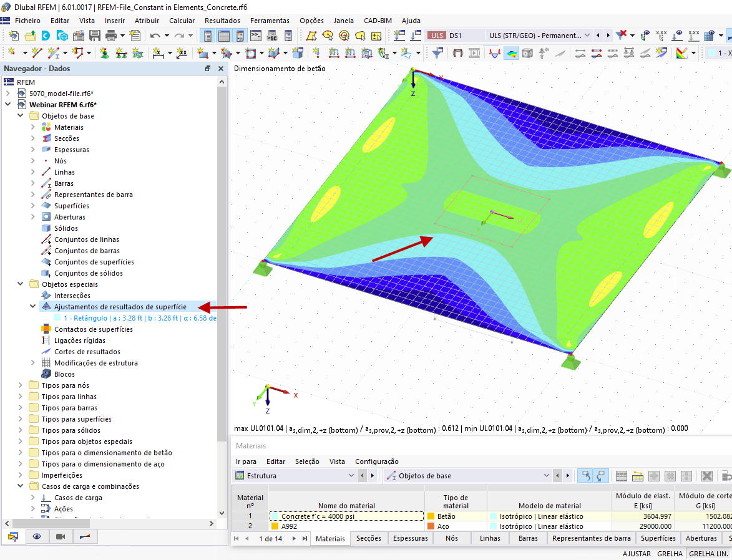Click the first navigator toggle button in toolbar
732x560 pixels.
208,36
